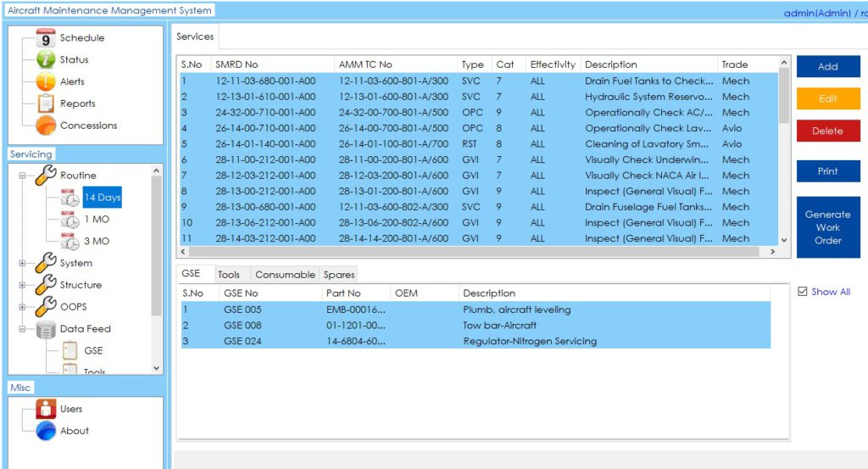
Task: Click the Routine wrench icon
Action: (46, 175)
